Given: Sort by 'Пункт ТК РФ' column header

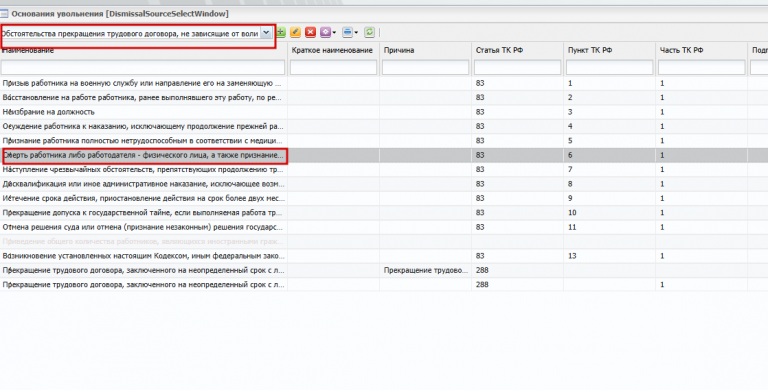Looking at the screenshot, I should pyautogui.click(x=590, y=50).
